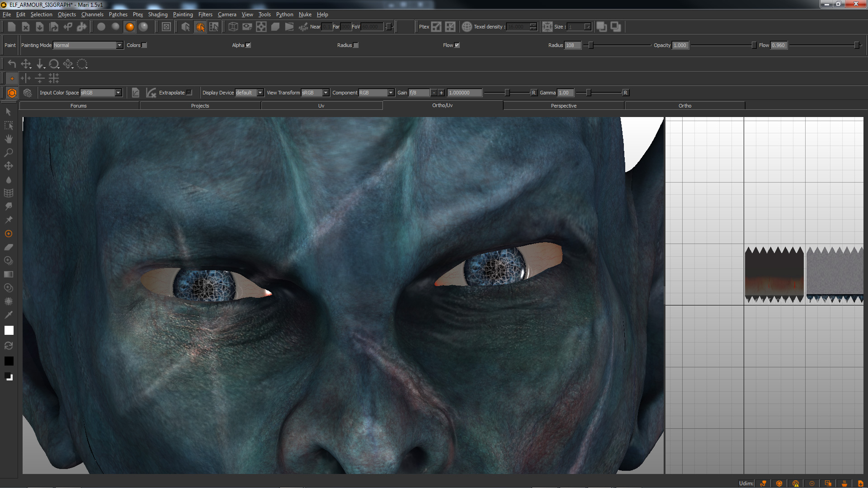Open the Component RGB dropdown
The image size is (868, 488).
tap(377, 93)
